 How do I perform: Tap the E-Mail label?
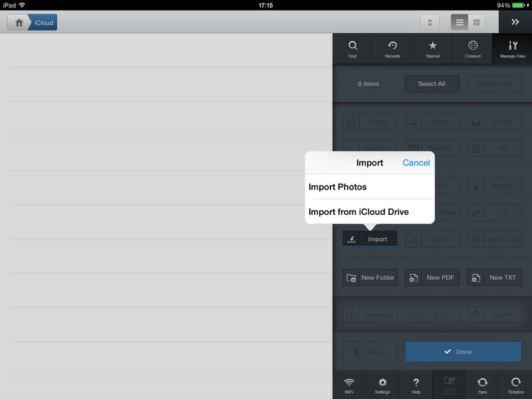click(503, 122)
